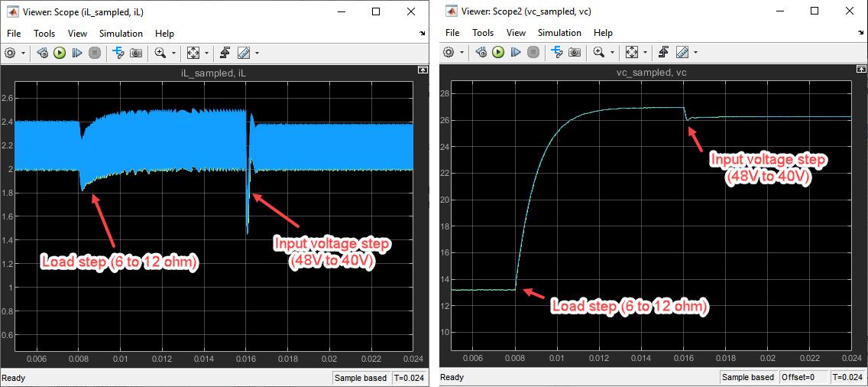Maximize the iL Scope viewer window
868x387 pixels.
tap(377, 11)
